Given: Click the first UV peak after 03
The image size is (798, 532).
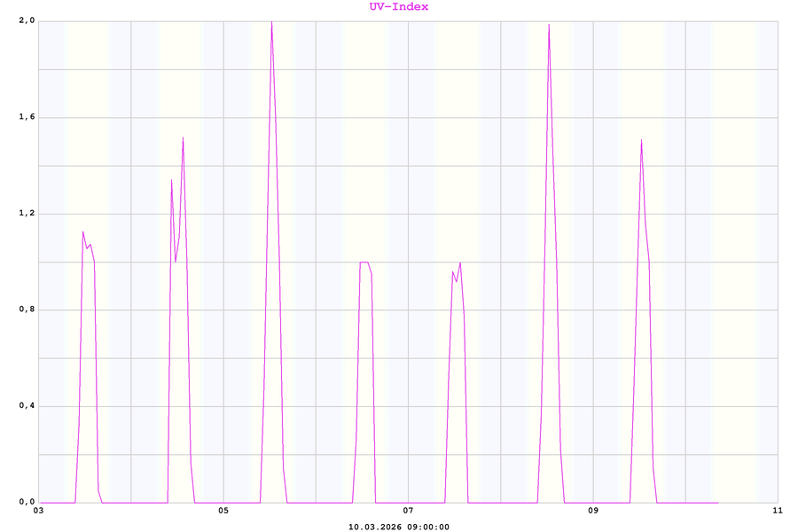Looking at the screenshot, I should [83, 232].
